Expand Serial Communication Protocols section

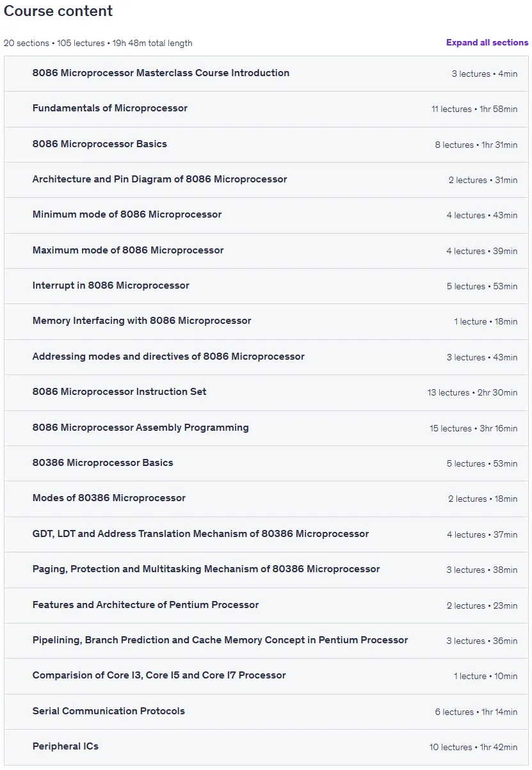[x=266, y=712]
